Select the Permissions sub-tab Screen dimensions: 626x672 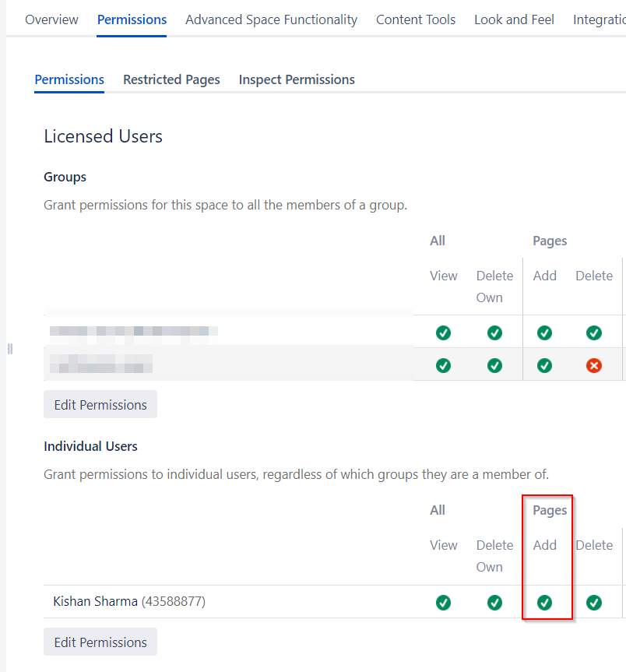click(69, 79)
